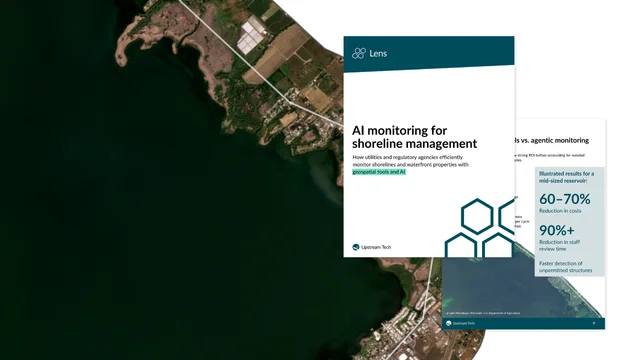
Task: Click the 'vs. agentic monitoring' heading
Action: tap(555, 140)
